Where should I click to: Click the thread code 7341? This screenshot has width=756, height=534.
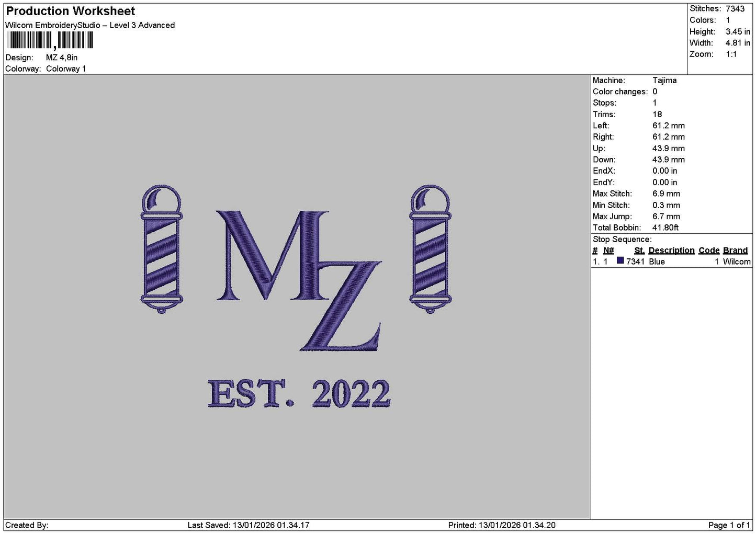coord(635,262)
